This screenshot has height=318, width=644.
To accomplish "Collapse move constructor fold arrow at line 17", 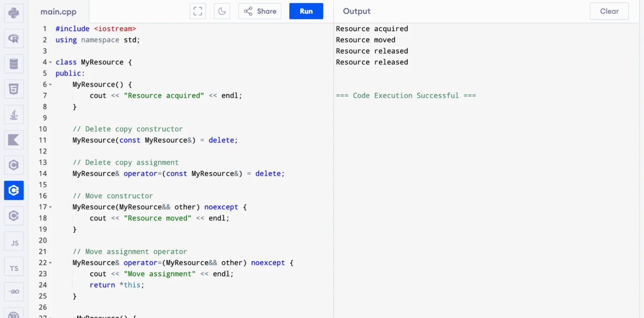I will pos(50,207).
